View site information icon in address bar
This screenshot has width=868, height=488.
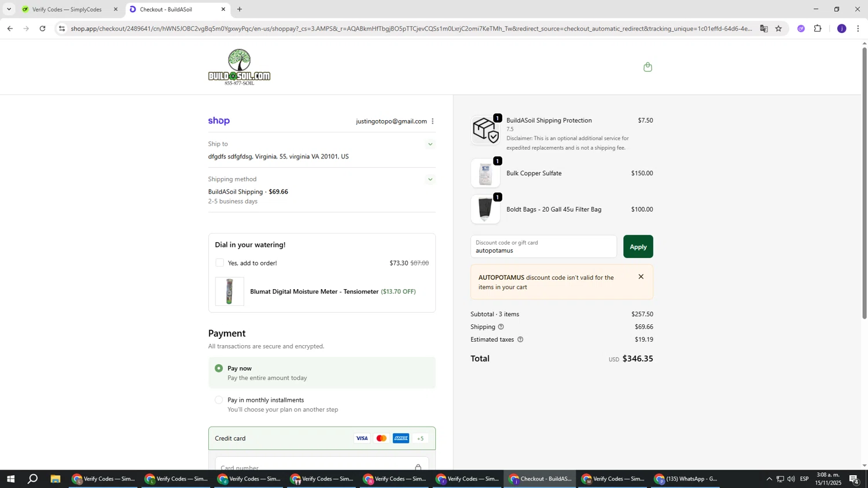62,28
